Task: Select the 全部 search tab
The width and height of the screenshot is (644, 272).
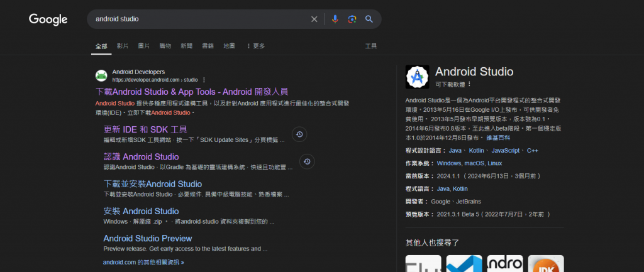Action: (x=101, y=46)
